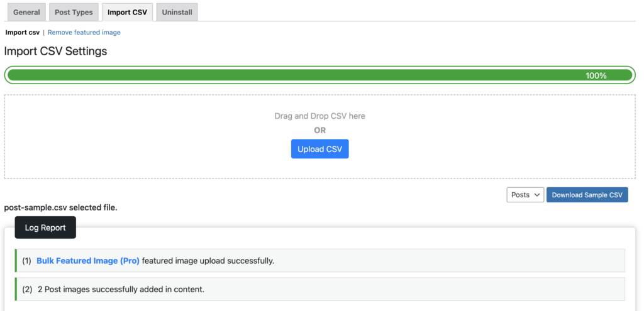Open the Remove featured image link

coord(84,32)
